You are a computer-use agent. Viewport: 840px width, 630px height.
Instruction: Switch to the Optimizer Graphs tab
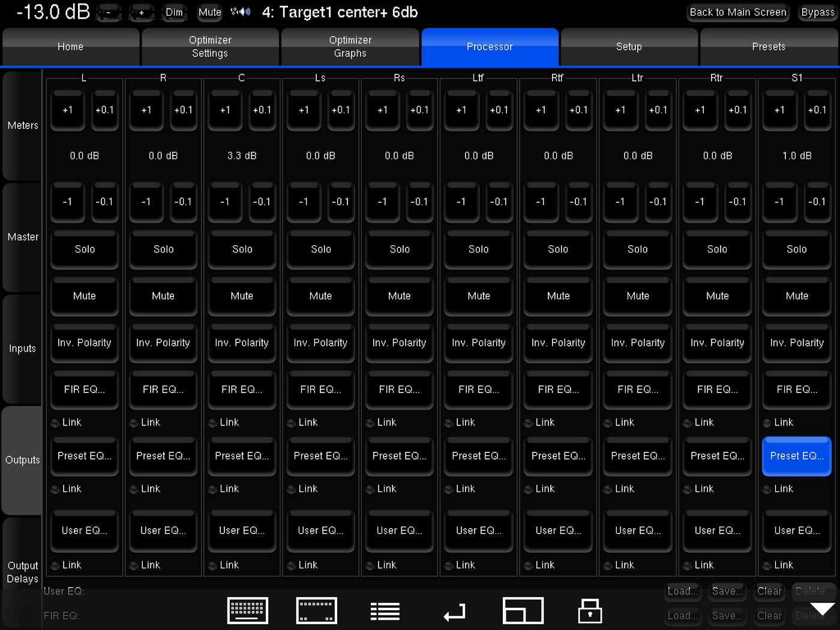pos(350,47)
